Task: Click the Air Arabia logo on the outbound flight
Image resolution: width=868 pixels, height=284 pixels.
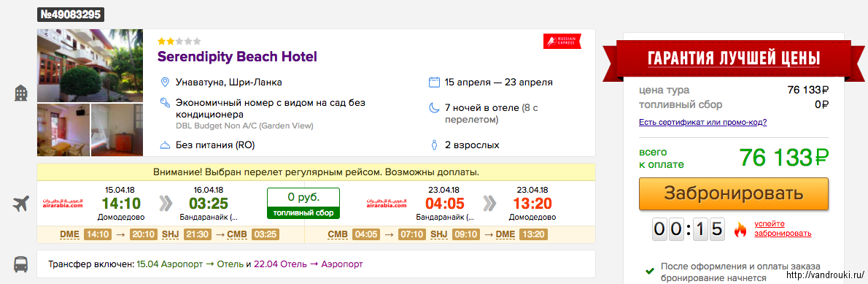Action: click(x=63, y=203)
